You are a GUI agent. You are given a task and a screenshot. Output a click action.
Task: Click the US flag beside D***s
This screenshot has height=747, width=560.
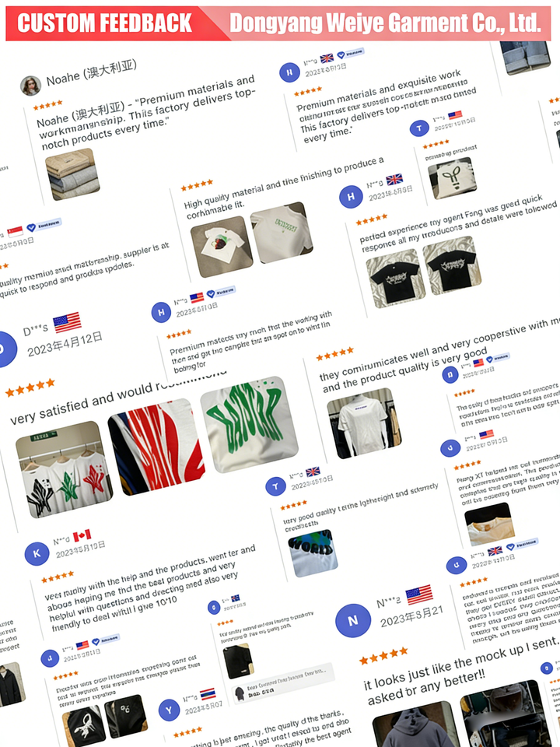point(67,322)
